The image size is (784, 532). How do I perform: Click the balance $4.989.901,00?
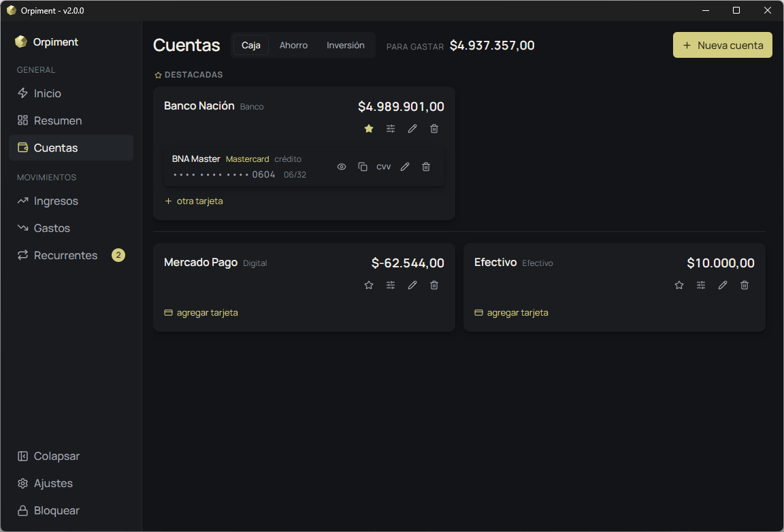[x=401, y=107]
